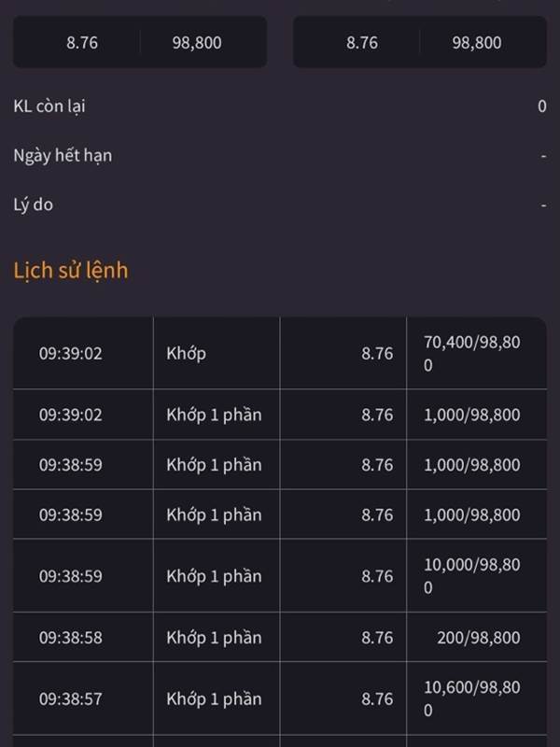Select the Ngày hết hạn row label
Viewport: 560px width, 747px height.
tap(63, 156)
